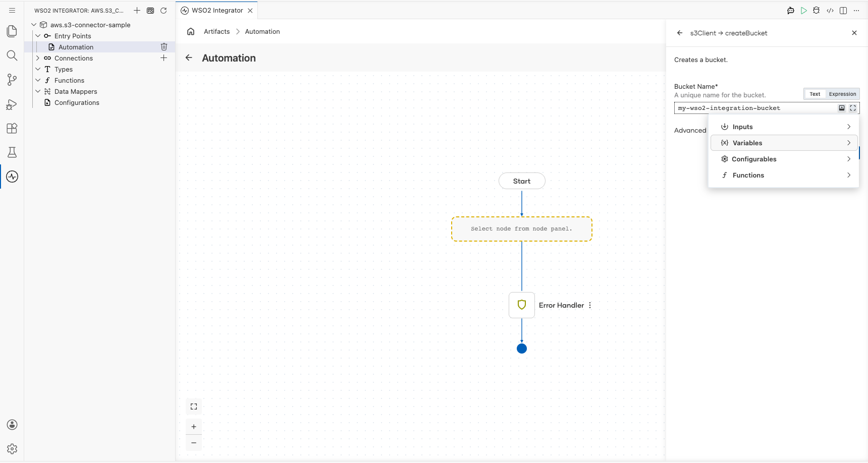Open the Explorer view in activity bar

(x=12, y=31)
